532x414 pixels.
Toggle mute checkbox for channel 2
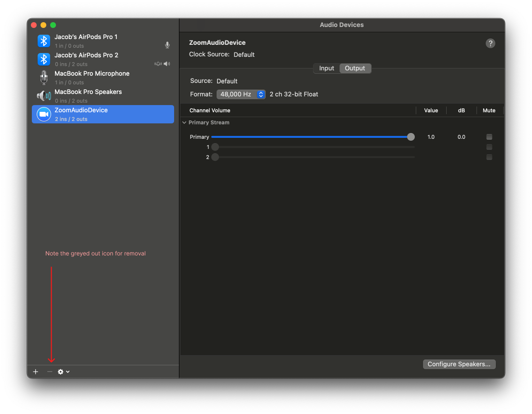click(489, 157)
